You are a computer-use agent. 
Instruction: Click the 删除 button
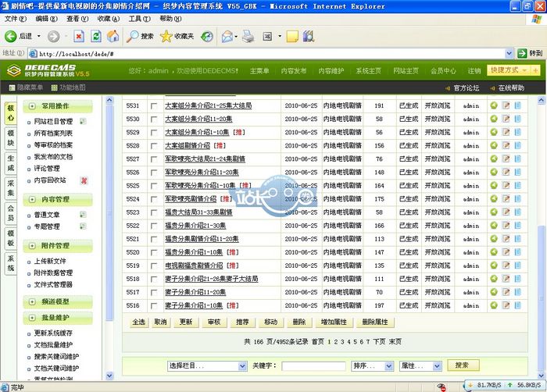point(299,322)
